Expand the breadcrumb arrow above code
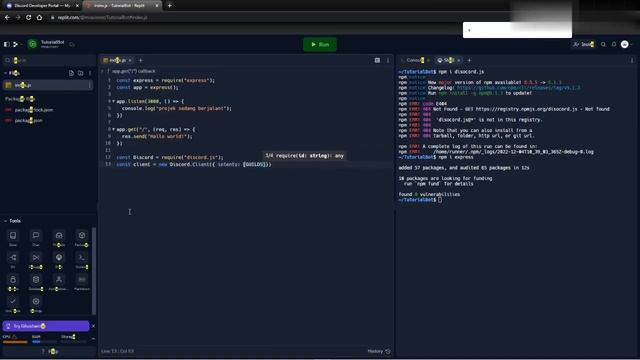The image size is (640, 360). (102, 71)
